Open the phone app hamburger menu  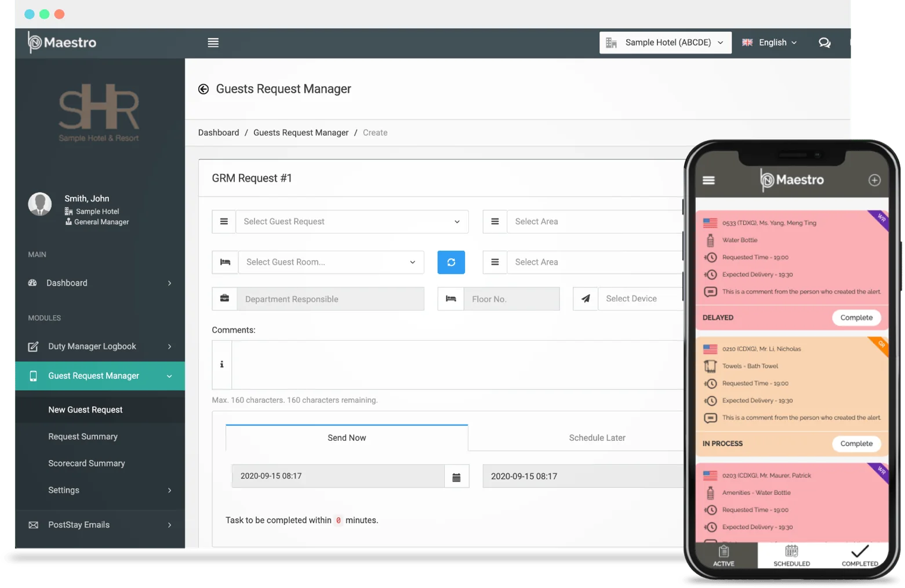708,180
